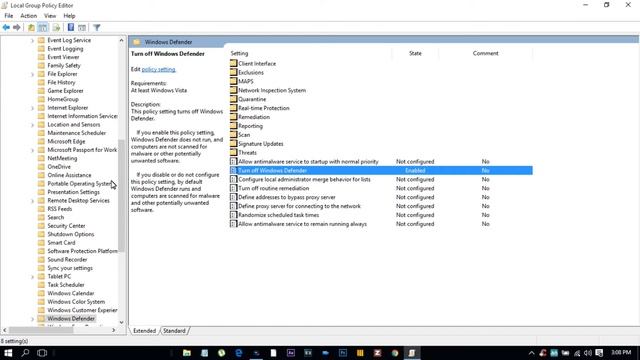Click the Filter funnel icon
Screen dimensions: 640x360
[x=97, y=27]
